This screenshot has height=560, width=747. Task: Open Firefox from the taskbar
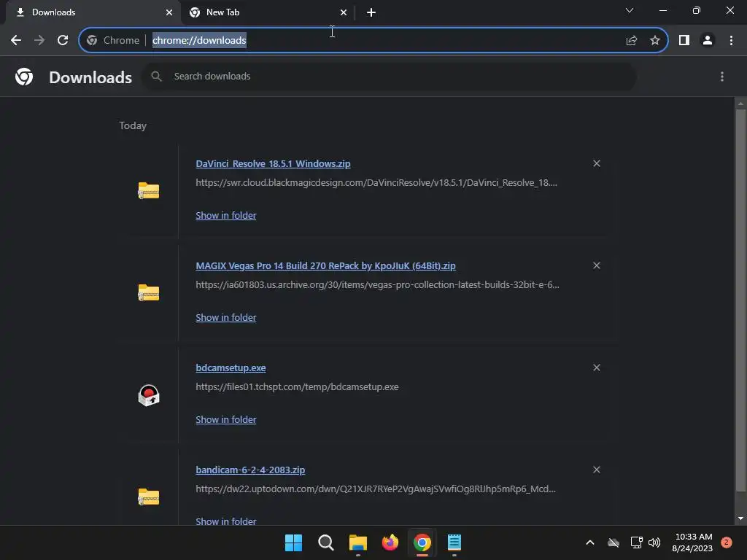point(390,542)
